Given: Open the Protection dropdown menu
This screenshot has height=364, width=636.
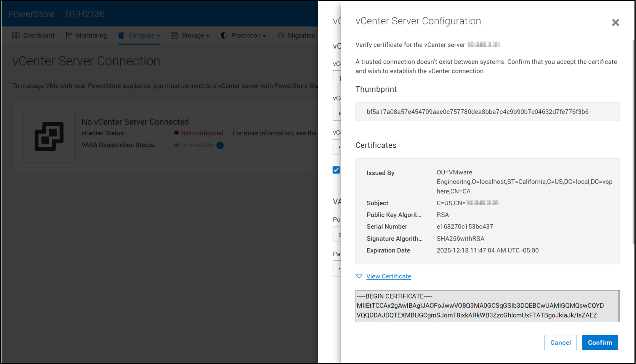Looking at the screenshot, I should coord(244,35).
